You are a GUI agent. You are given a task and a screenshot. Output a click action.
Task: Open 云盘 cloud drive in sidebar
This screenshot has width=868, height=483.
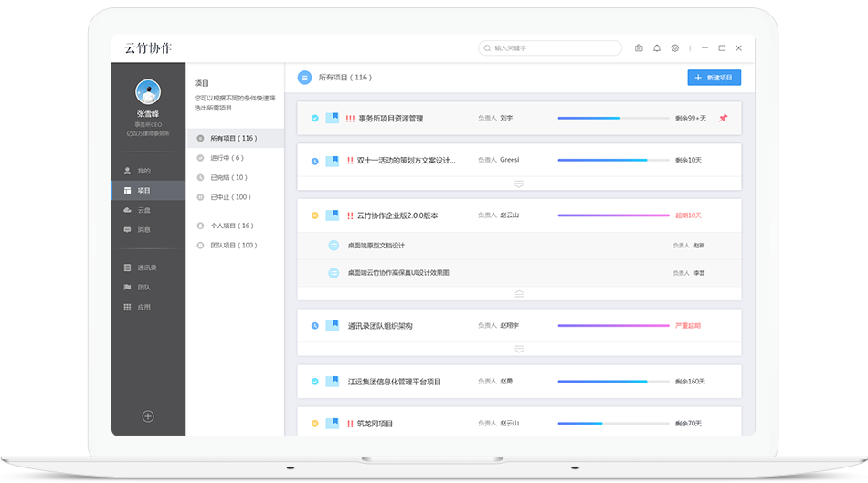(x=143, y=210)
